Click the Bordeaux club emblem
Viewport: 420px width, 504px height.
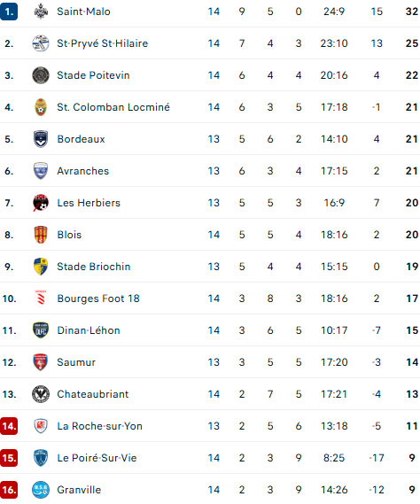[x=41, y=139]
